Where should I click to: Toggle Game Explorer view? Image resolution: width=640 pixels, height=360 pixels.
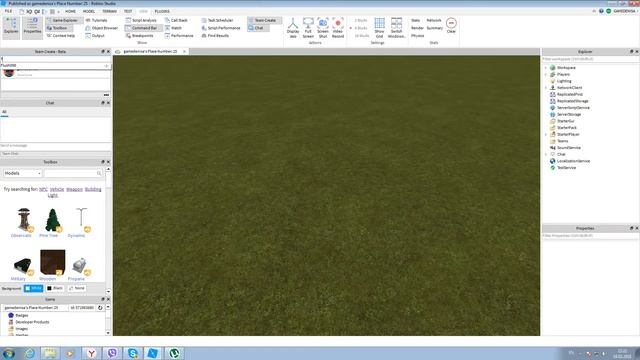64,20
